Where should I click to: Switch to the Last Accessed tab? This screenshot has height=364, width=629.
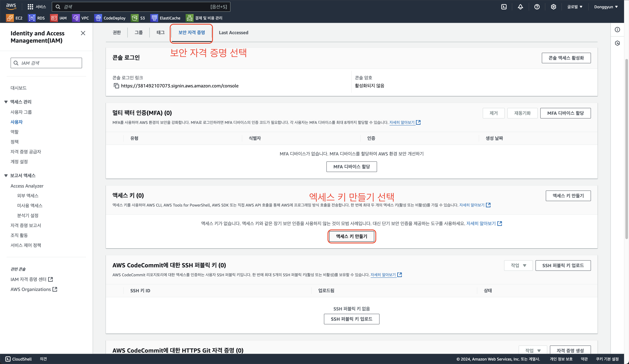[x=233, y=33]
